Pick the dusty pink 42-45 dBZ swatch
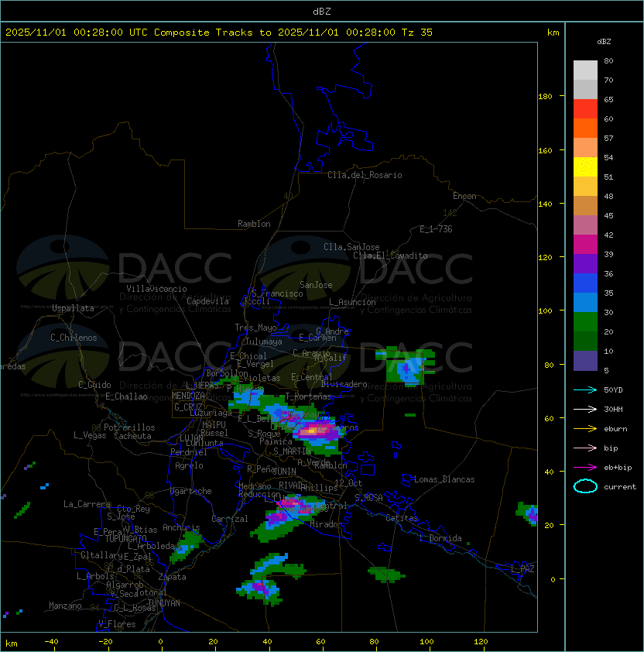 pyautogui.click(x=585, y=225)
